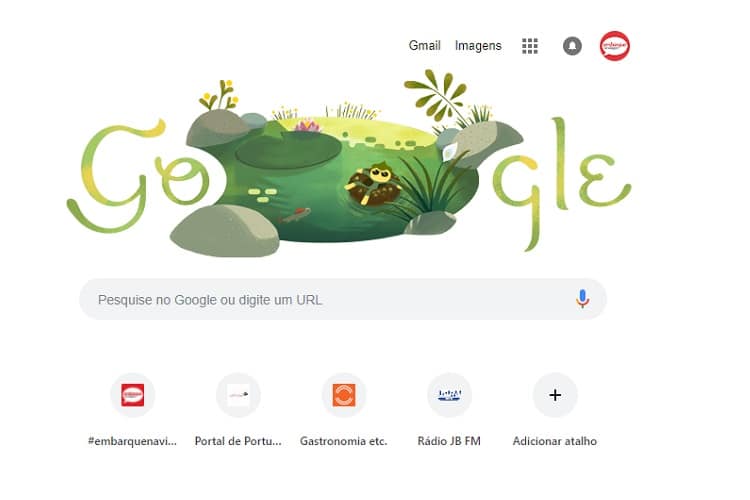Open the #embarquenavi shortcut icon
Viewport: 750px width, 500px height.
[132, 395]
